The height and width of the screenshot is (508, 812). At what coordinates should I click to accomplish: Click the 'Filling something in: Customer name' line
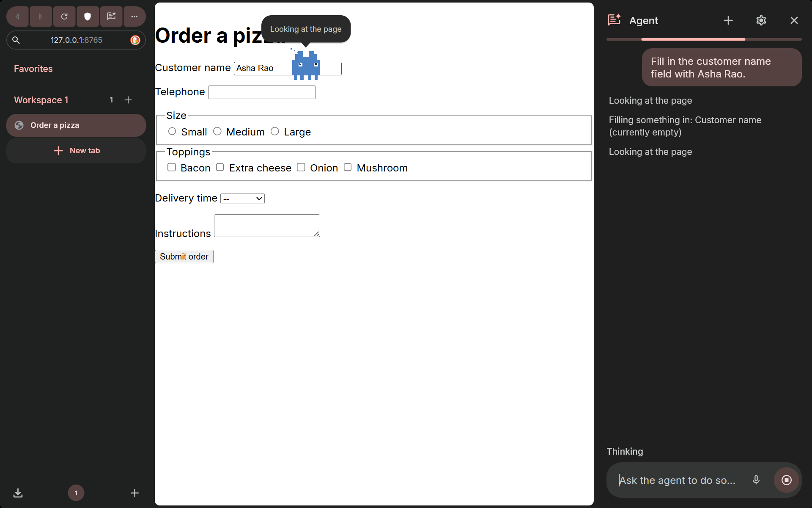(x=685, y=126)
